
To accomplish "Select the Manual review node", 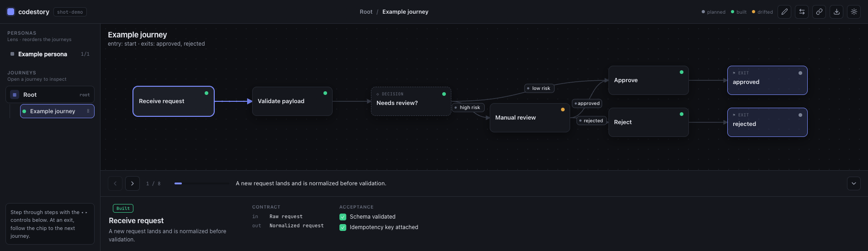I will pyautogui.click(x=530, y=118).
